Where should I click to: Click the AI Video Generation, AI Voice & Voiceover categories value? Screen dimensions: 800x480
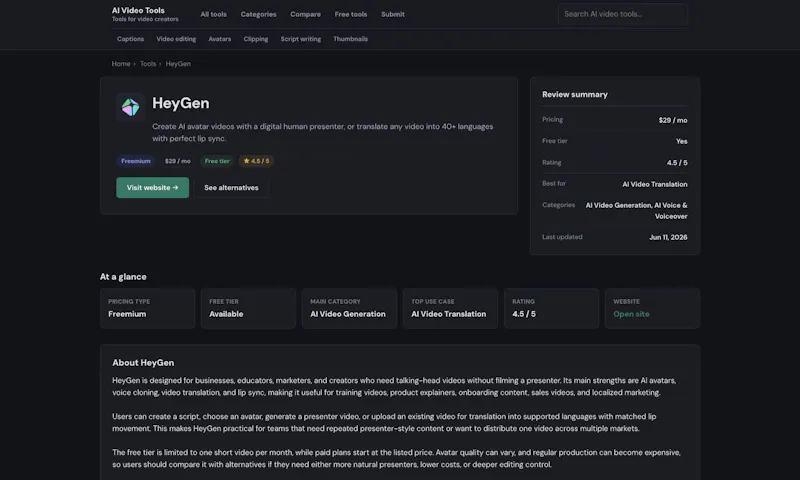coord(636,211)
